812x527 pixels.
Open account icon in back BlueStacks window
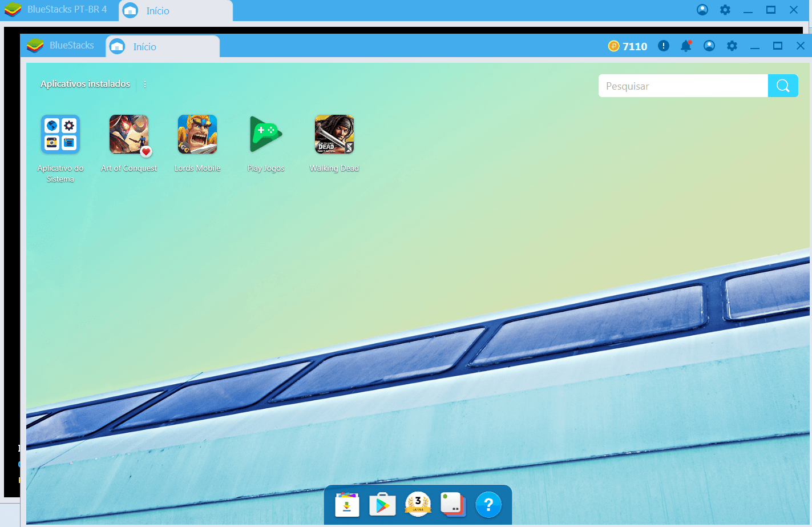click(x=702, y=10)
